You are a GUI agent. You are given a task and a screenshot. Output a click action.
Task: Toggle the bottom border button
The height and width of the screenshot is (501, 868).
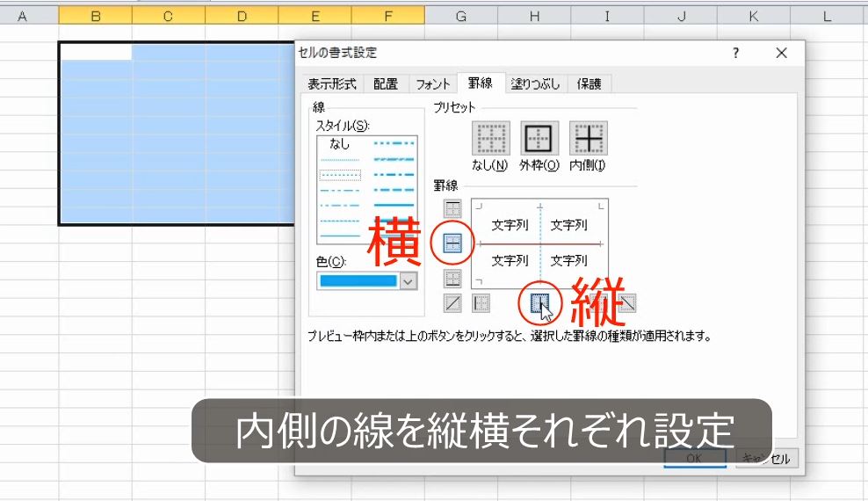point(452,278)
